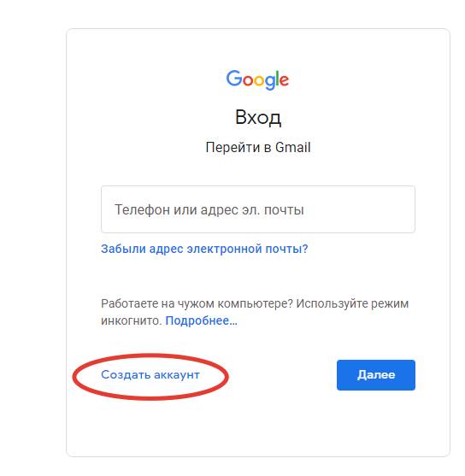Open the 'Забыли адрес электронной почты?' link
The width and height of the screenshot is (465, 476).
click(204, 249)
